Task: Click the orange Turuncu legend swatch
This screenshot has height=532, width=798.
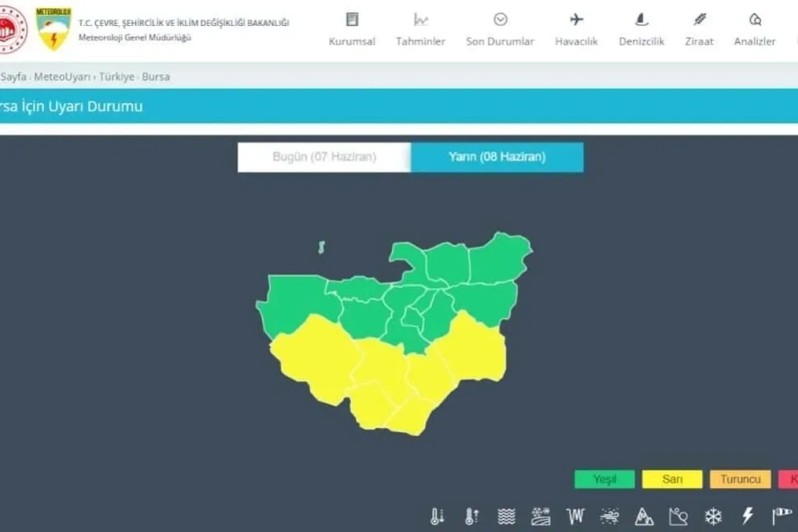Action: pos(740,479)
